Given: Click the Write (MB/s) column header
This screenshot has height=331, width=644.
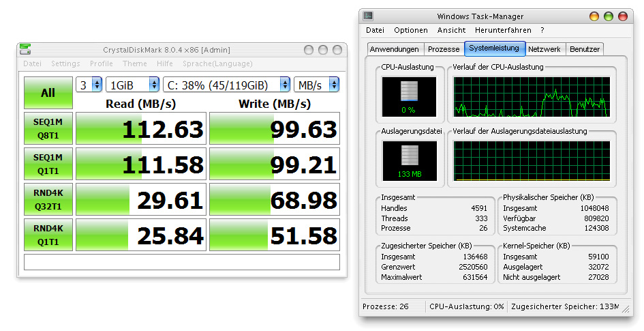Looking at the screenshot, I should click(x=275, y=104).
